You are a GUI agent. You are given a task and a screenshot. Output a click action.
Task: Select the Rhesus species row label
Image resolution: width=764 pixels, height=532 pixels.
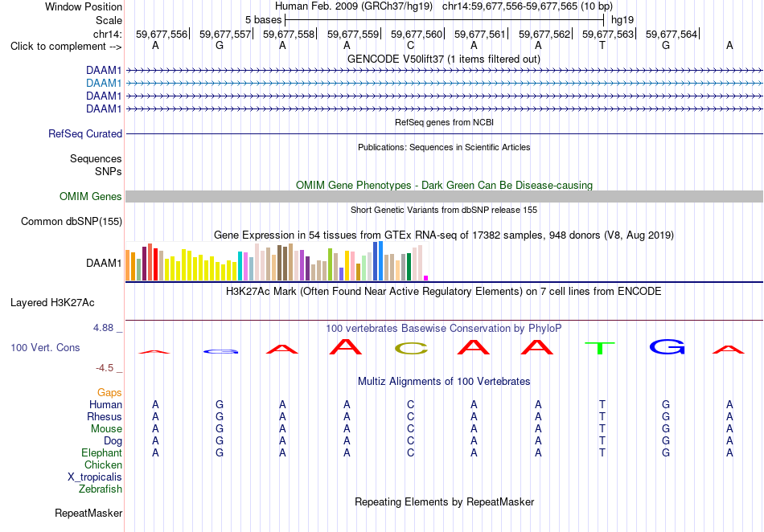pyautogui.click(x=105, y=416)
